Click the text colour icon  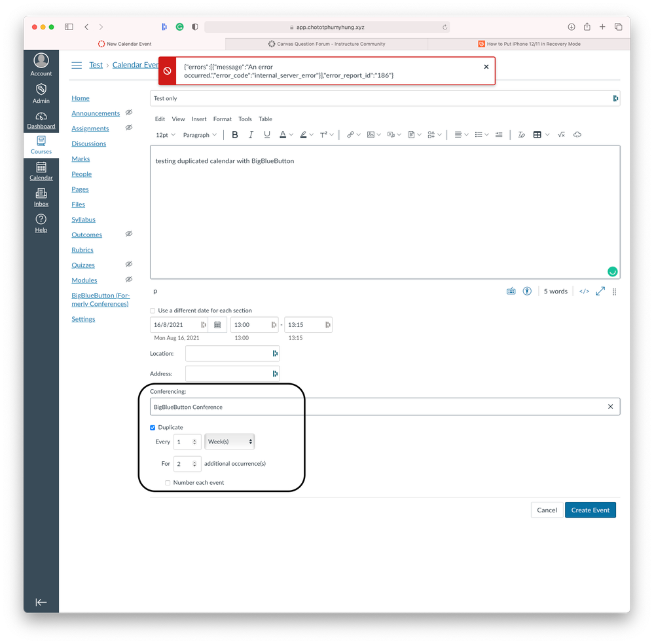tap(283, 135)
